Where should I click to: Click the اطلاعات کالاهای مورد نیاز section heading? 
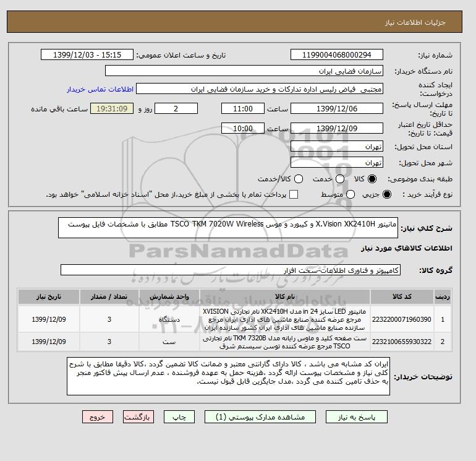[x=407, y=248]
